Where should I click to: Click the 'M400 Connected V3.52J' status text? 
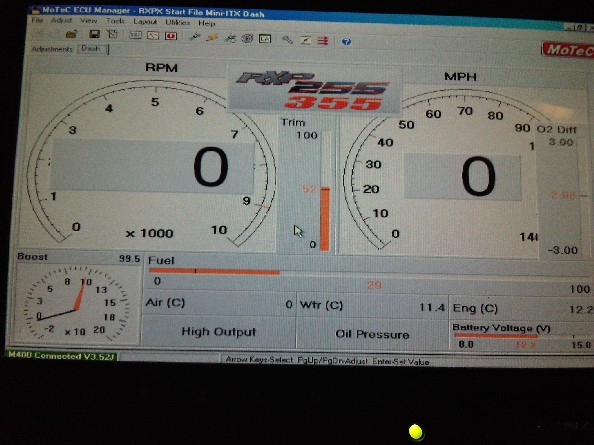point(61,356)
